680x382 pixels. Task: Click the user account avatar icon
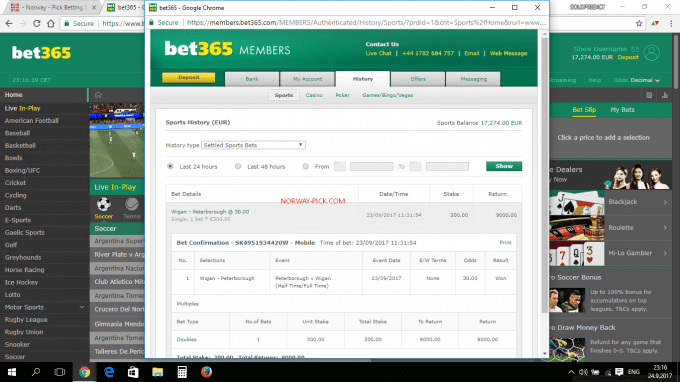[x=651, y=53]
